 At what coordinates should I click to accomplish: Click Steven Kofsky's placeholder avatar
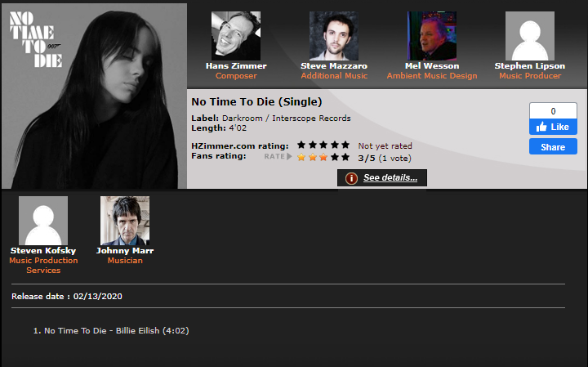click(43, 221)
